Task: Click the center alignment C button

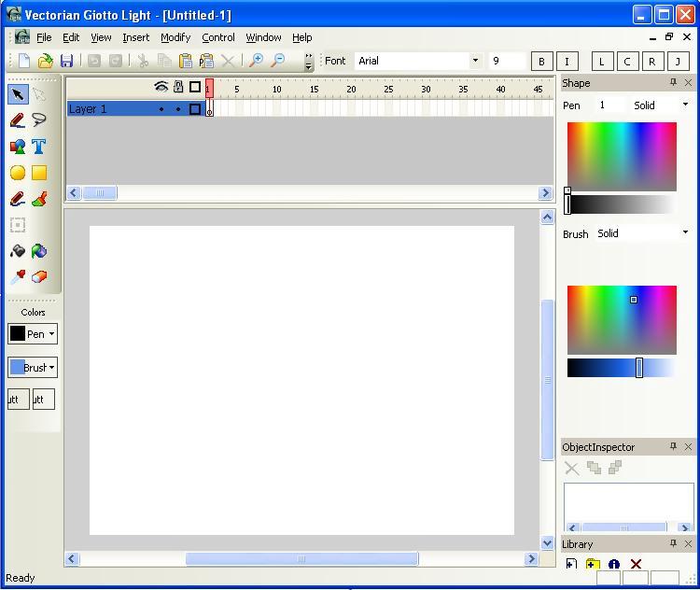Action: coord(627,62)
